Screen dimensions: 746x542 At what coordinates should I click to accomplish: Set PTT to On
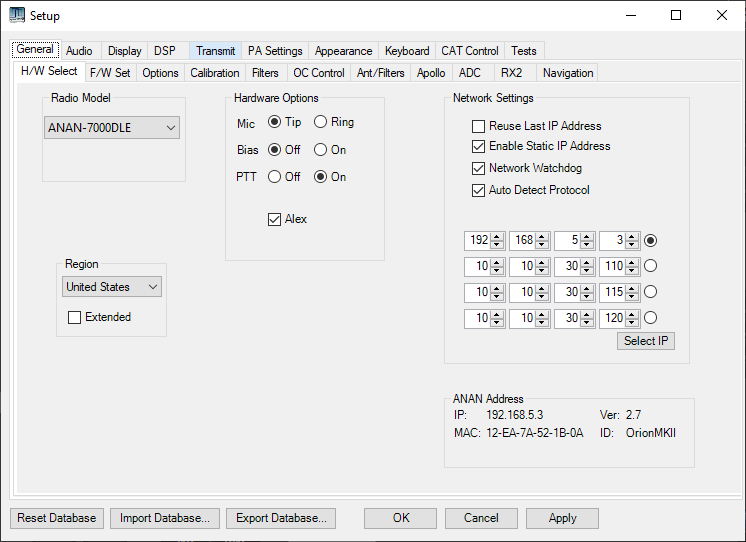320,177
